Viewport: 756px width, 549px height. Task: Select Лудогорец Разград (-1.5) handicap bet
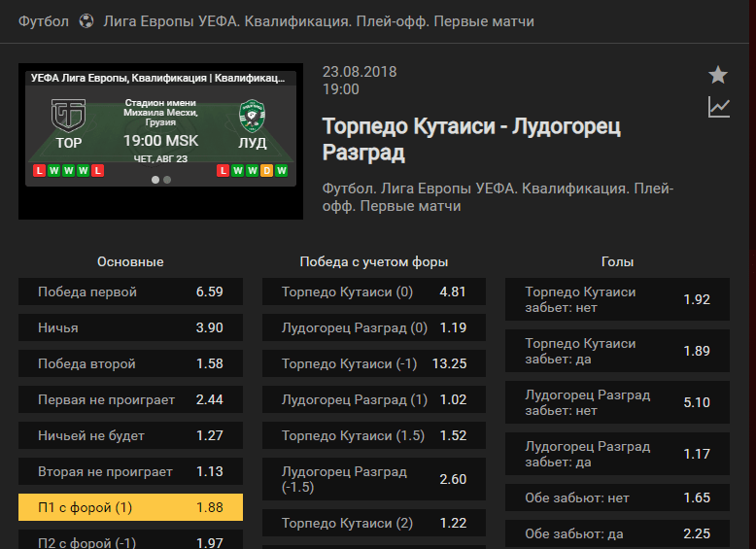point(374,479)
